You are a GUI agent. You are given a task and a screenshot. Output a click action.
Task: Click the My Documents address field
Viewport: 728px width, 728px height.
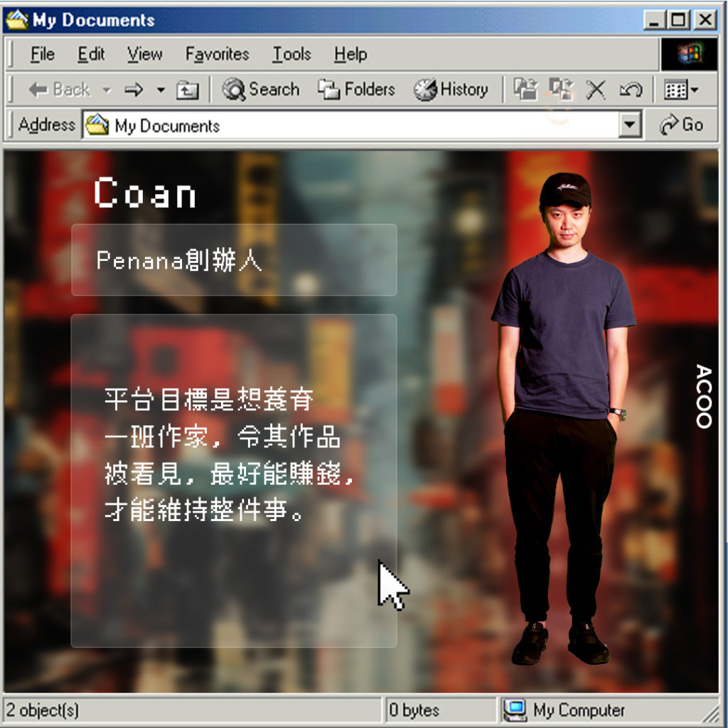[x=355, y=126]
